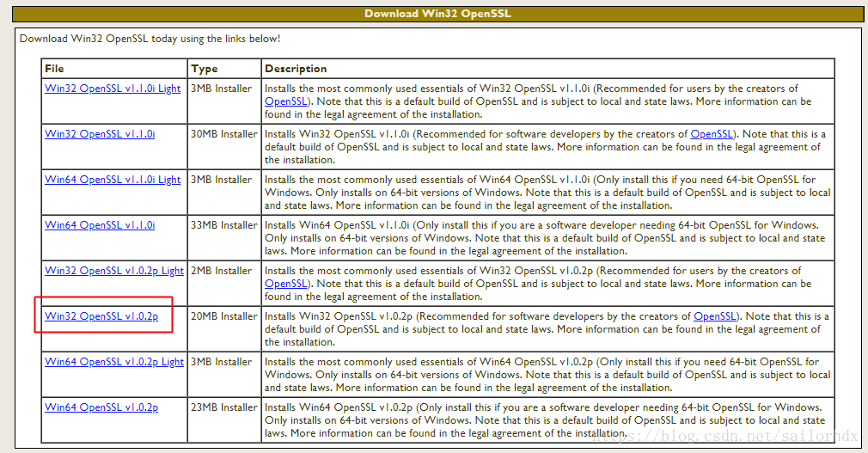Click "Download Win32 OpenSSL today" intro text
This screenshot has height=453, width=868.
pos(150,39)
